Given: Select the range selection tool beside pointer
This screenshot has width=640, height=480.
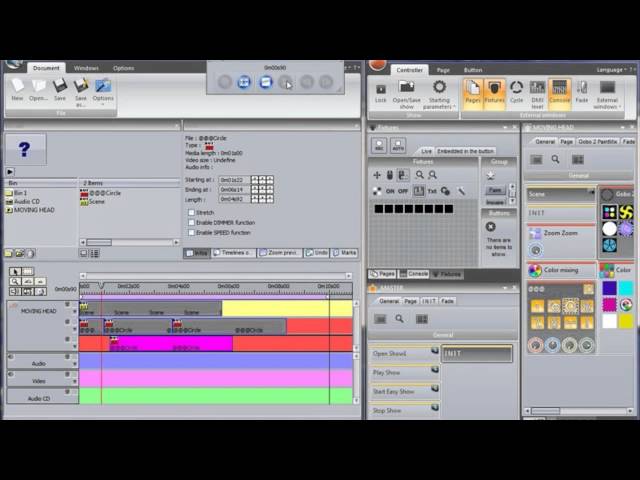Looking at the screenshot, I should pos(28,271).
